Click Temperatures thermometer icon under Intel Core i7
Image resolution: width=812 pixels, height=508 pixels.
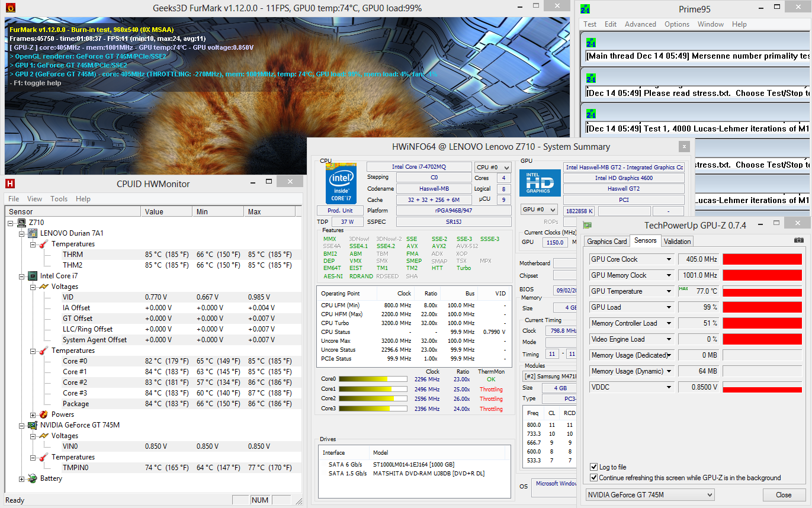tap(44, 351)
